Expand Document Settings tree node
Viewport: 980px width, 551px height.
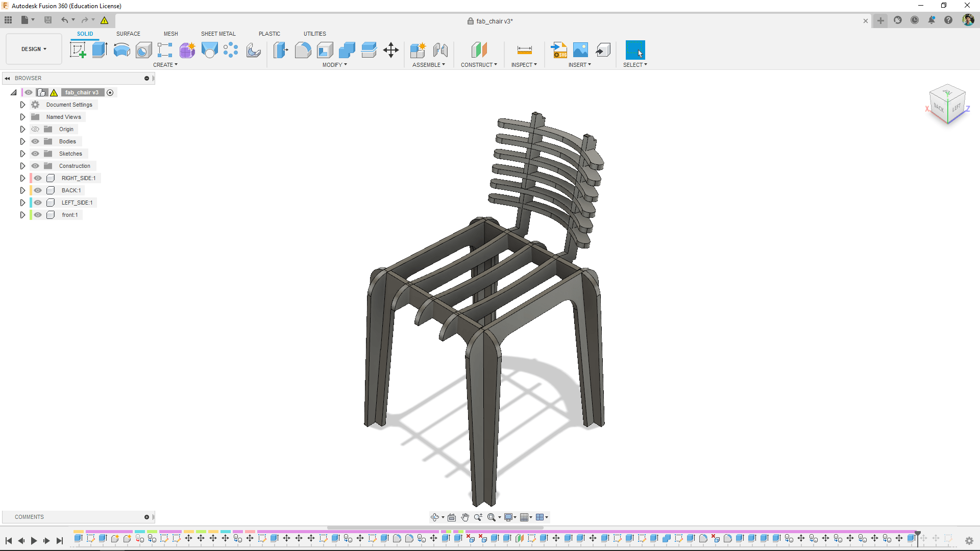point(22,105)
